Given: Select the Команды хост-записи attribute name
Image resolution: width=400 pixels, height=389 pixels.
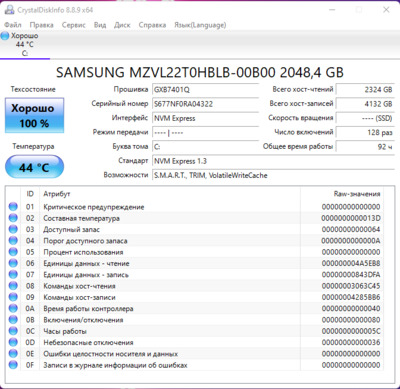Looking at the screenshot, I should point(79,298).
